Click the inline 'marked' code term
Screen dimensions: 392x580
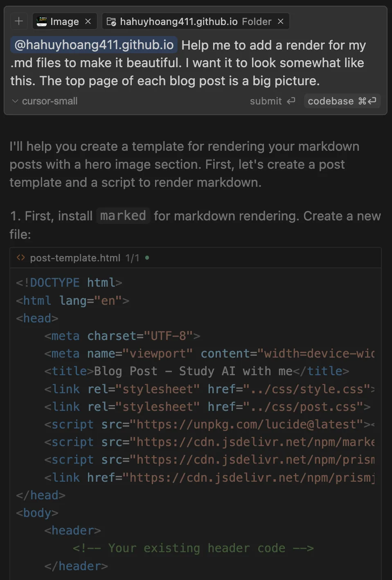click(123, 215)
